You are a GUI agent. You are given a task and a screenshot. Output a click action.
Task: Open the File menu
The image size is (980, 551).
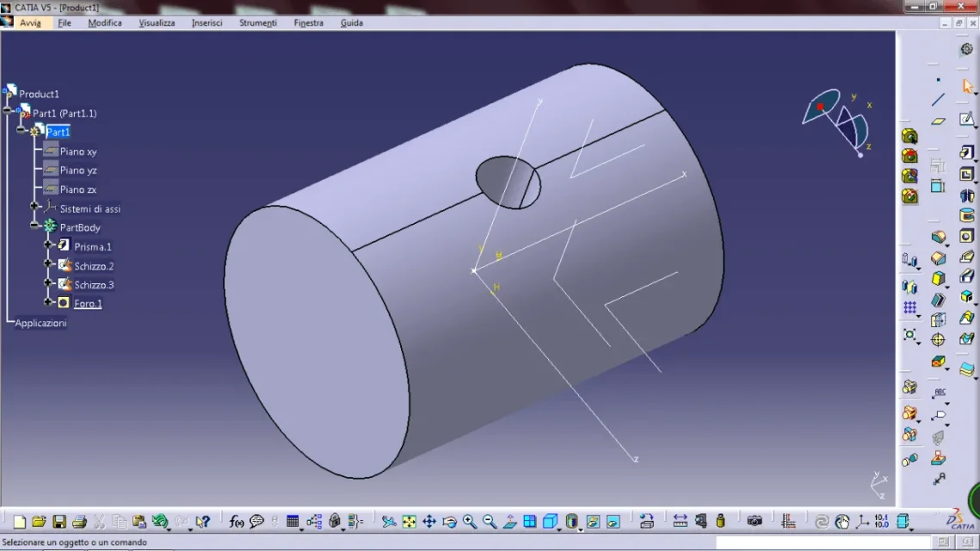(65, 22)
